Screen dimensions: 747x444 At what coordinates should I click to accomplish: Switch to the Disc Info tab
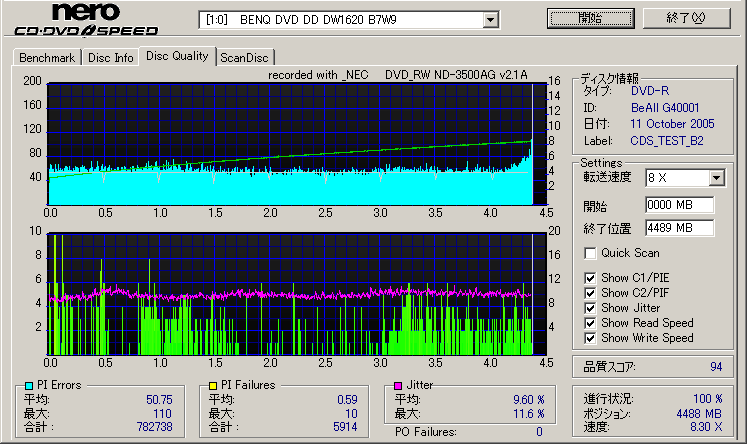111,58
